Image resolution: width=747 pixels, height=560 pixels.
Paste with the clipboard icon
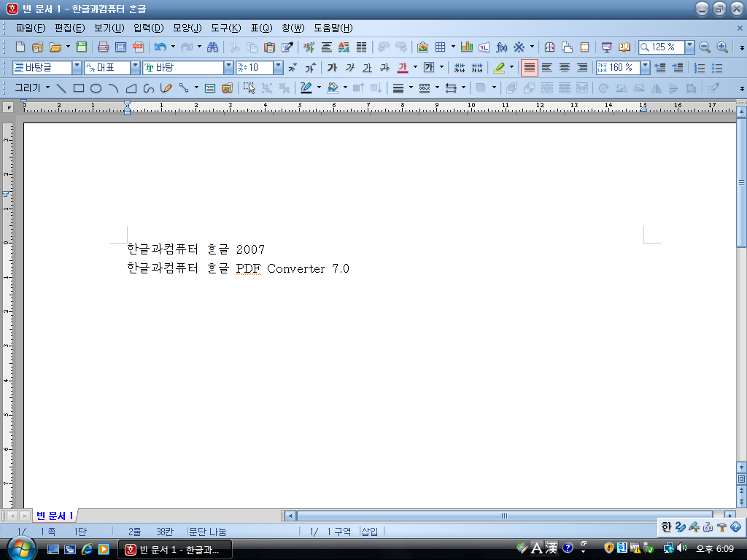click(x=270, y=47)
